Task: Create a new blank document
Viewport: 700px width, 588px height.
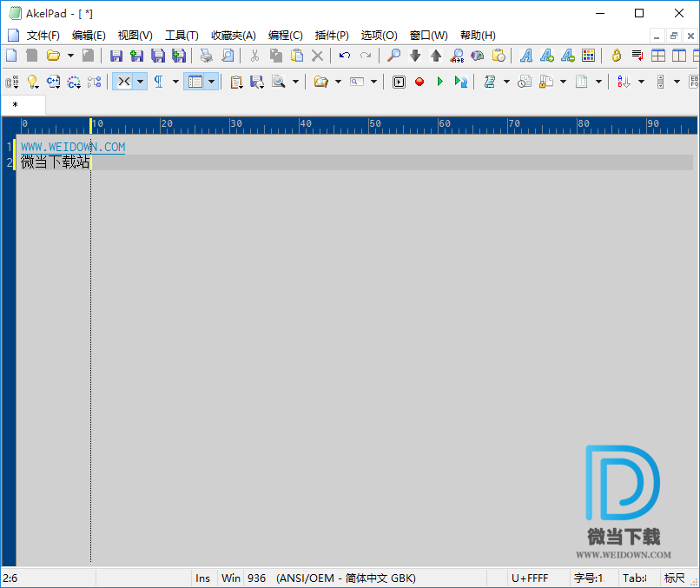Action: [x=11, y=56]
